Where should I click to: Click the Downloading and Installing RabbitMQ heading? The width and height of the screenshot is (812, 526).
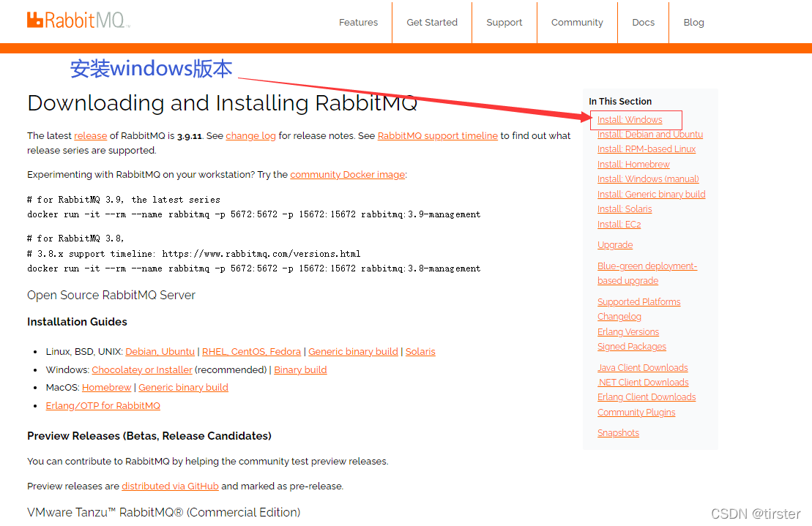(222, 103)
